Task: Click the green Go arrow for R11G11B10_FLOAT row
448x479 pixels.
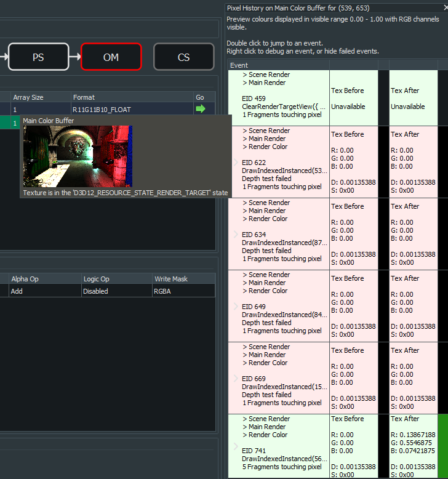Action: (201, 109)
